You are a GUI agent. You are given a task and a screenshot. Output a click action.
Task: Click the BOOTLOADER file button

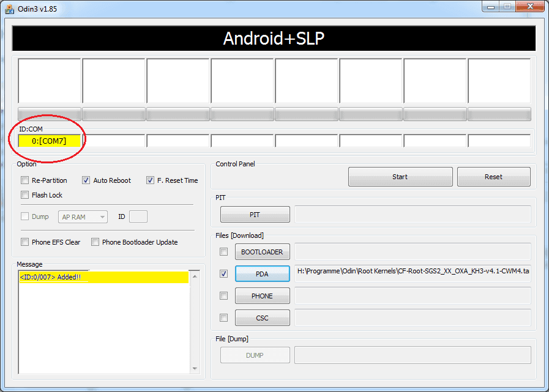point(262,251)
